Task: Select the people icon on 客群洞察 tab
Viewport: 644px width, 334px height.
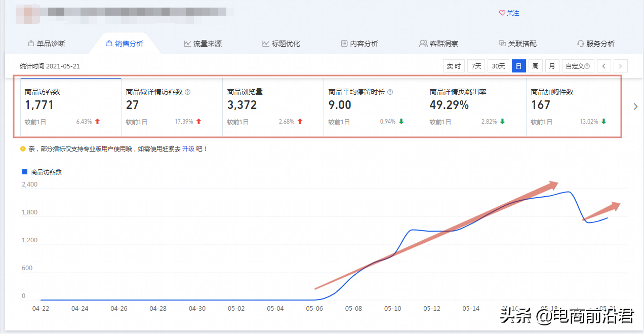Action: [423, 44]
